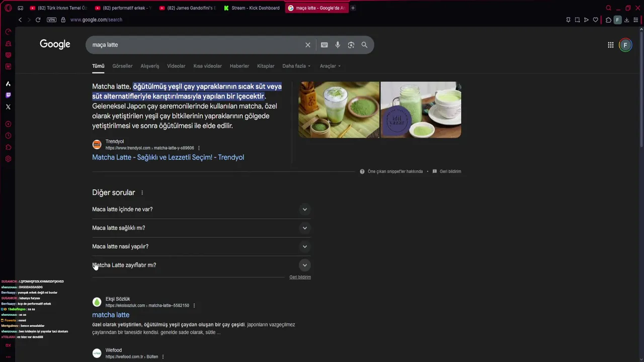Go back using the back arrow
Screen dimensions: 644x362
pyautogui.click(x=20, y=20)
